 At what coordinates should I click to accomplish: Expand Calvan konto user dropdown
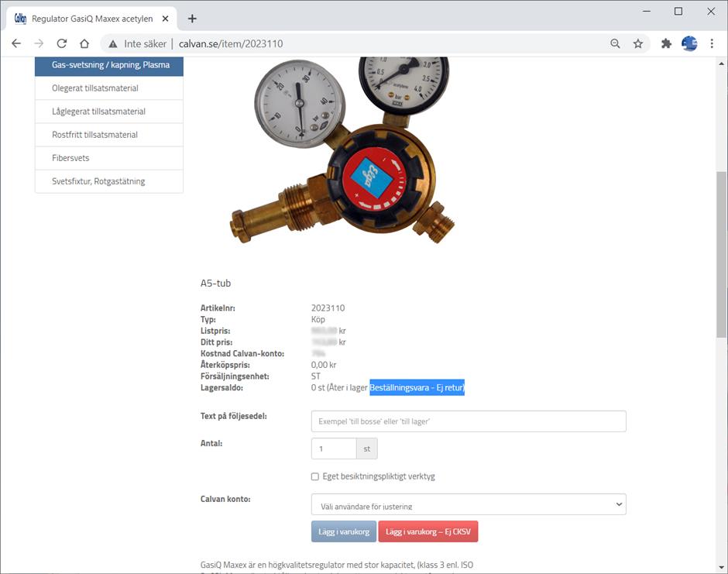tap(468, 505)
